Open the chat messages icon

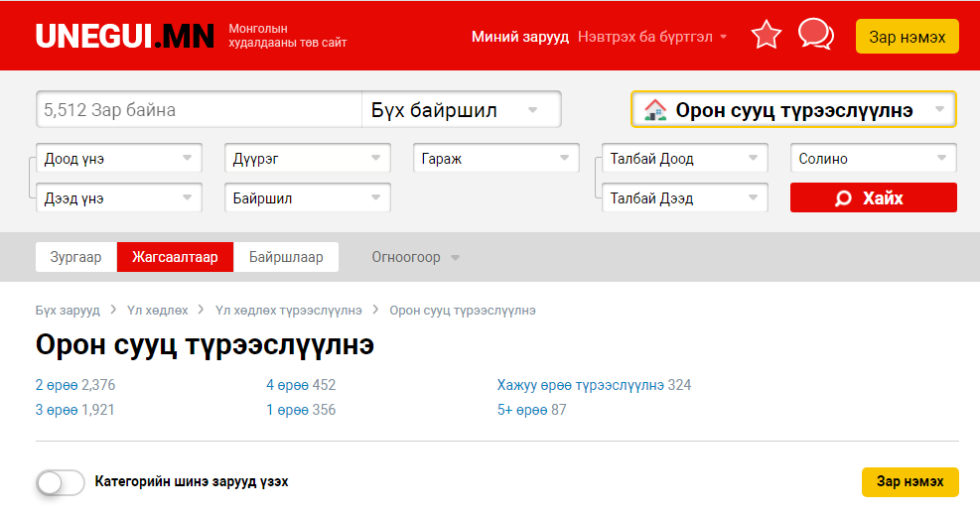tap(815, 35)
